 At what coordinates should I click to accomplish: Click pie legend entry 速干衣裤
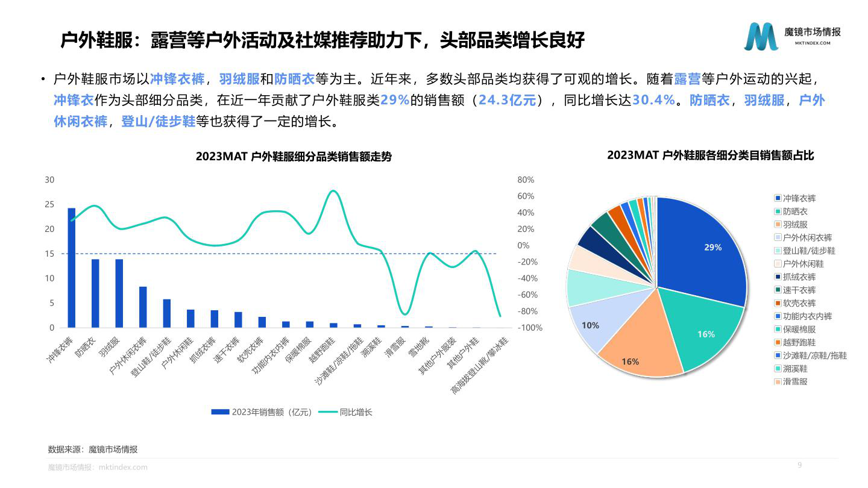pos(795,290)
